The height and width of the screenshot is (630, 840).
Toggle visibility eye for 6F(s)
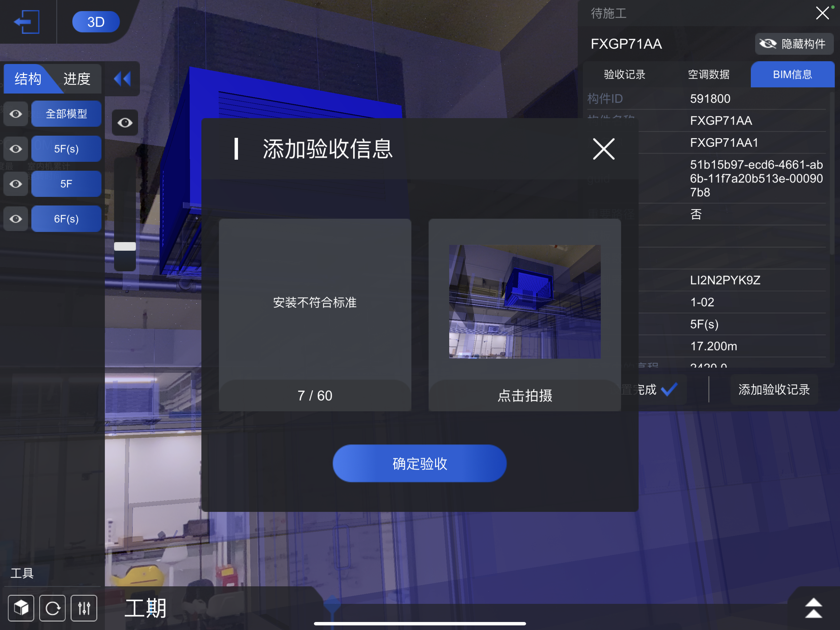[16, 219]
